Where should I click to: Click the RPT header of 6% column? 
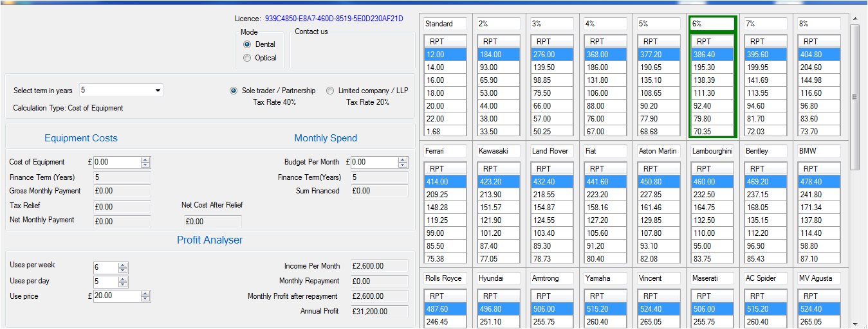click(x=712, y=42)
